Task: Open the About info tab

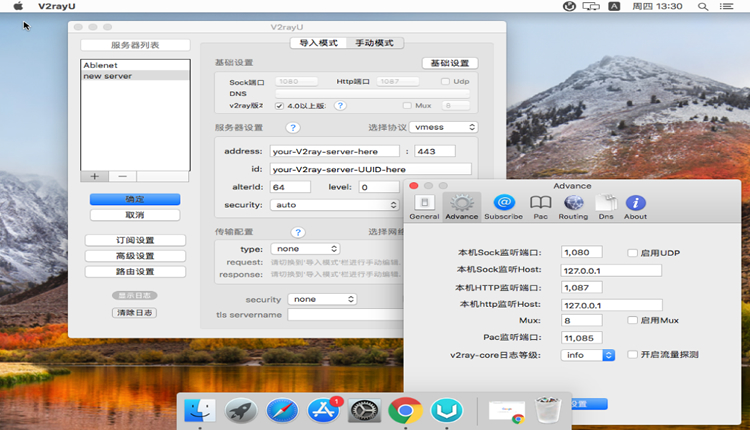Action: pos(635,207)
